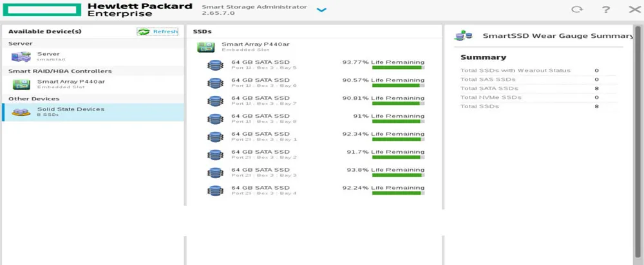Click the Total SAS SSDs row
The width and height of the screenshot is (644, 265).
(x=538, y=80)
